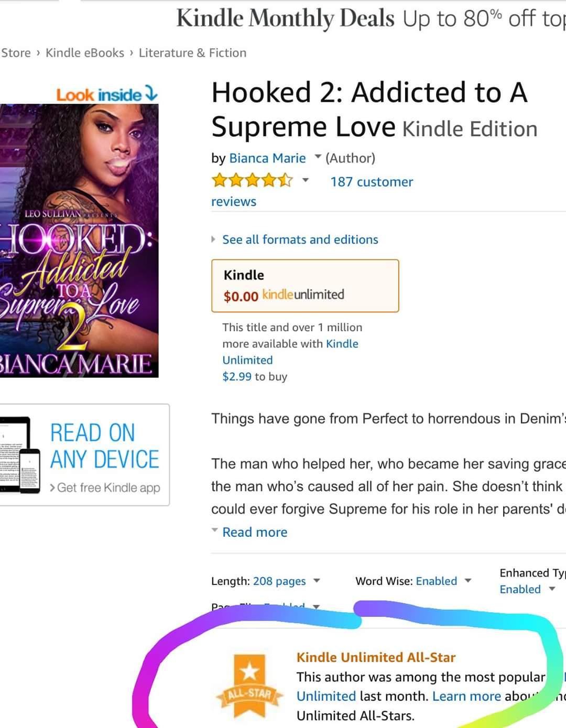Select the Kindle $0.00 format box
The height and width of the screenshot is (728, 566).
[x=305, y=286]
